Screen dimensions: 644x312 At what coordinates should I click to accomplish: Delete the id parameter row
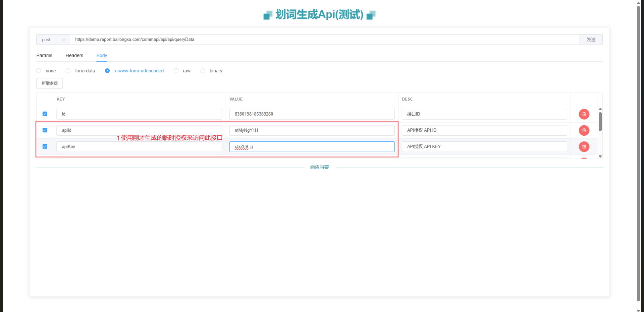coord(584,114)
